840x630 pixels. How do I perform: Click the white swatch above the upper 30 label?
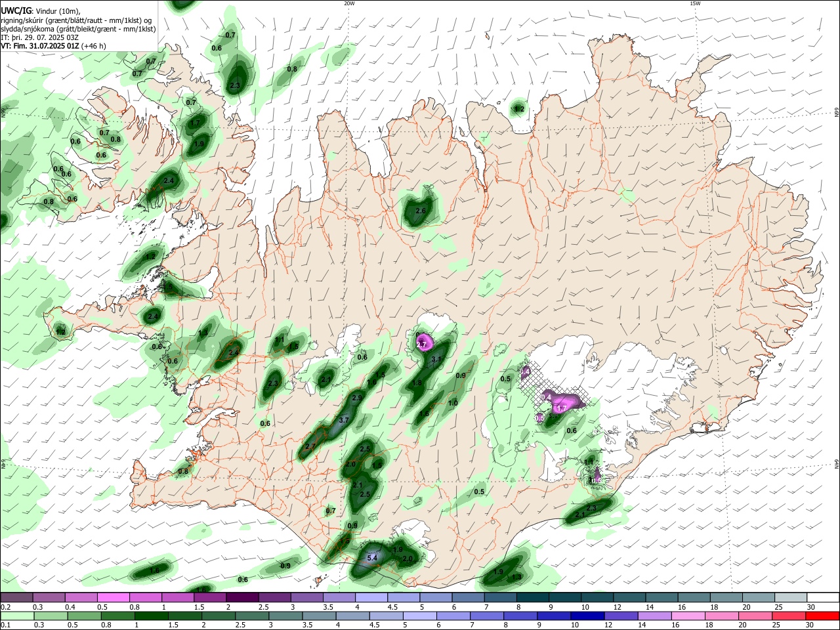(x=823, y=597)
